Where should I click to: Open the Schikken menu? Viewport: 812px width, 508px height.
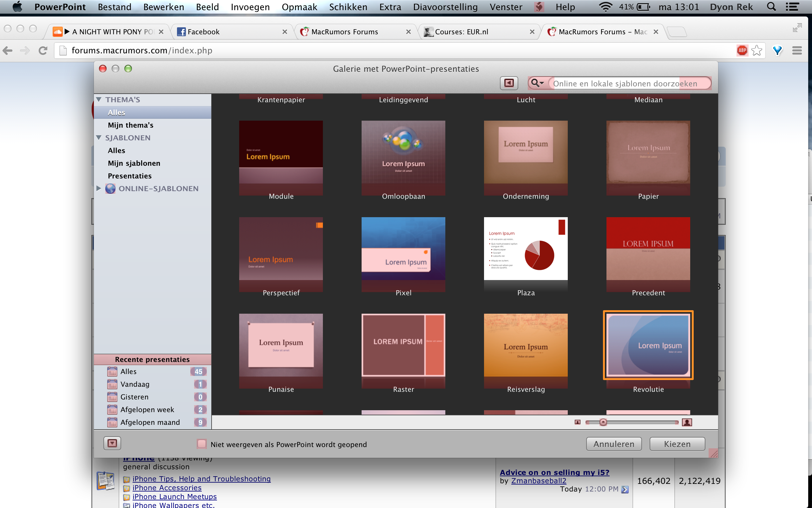click(348, 7)
